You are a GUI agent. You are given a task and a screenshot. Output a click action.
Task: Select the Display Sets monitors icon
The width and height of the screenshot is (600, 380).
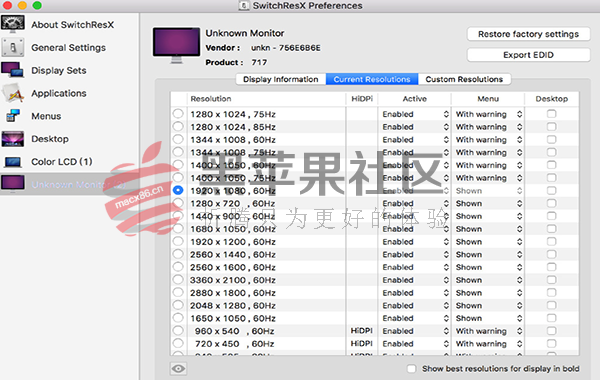point(13,70)
